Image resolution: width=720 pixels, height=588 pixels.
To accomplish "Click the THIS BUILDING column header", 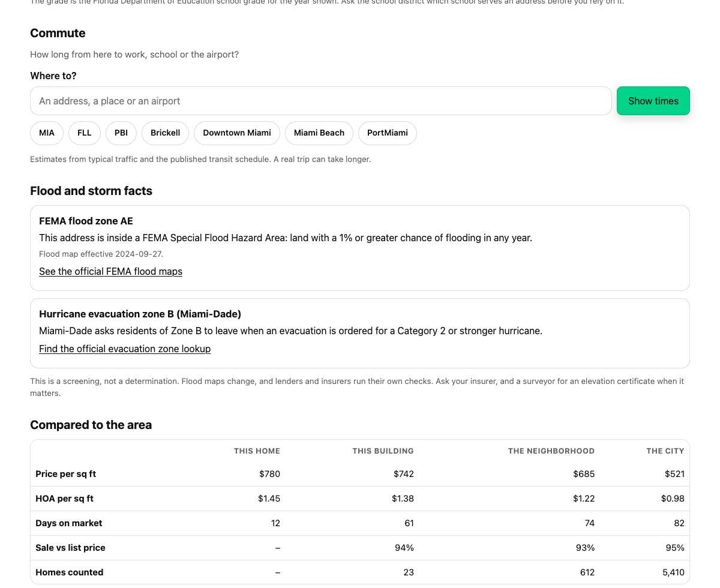I will click(x=383, y=451).
